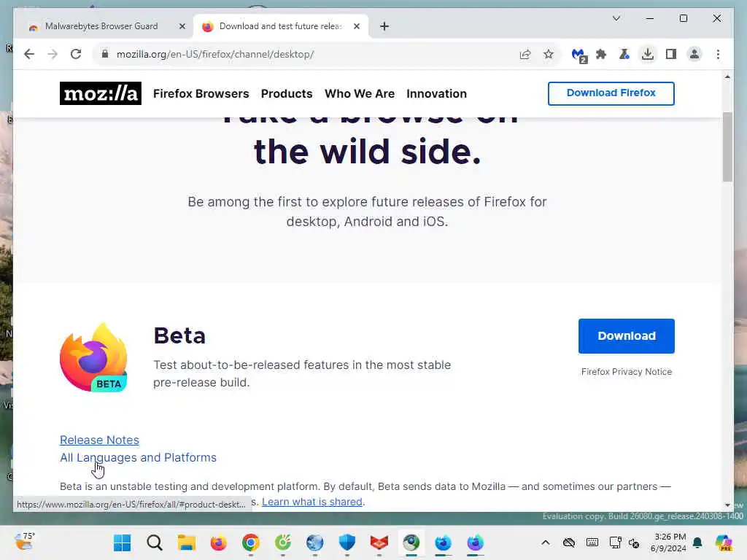This screenshot has height=560, width=747.
Task: Open the Chrome three-dot menu
Action: pos(718,54)
